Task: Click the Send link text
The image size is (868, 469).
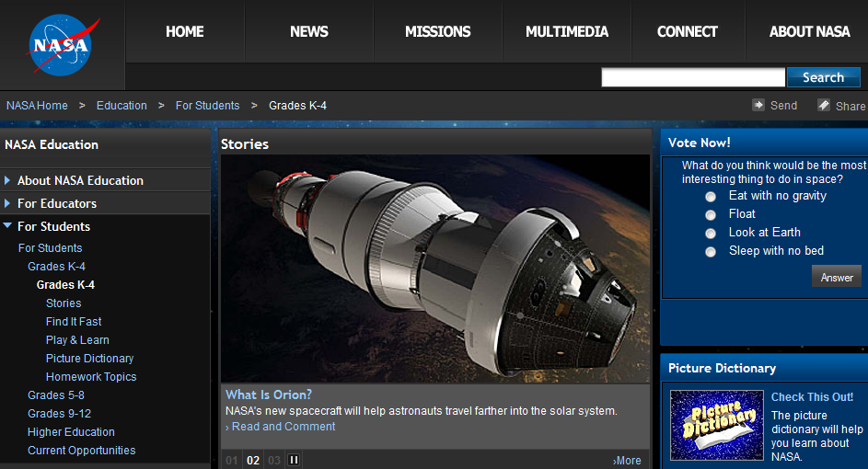Action: coord(784,105)
